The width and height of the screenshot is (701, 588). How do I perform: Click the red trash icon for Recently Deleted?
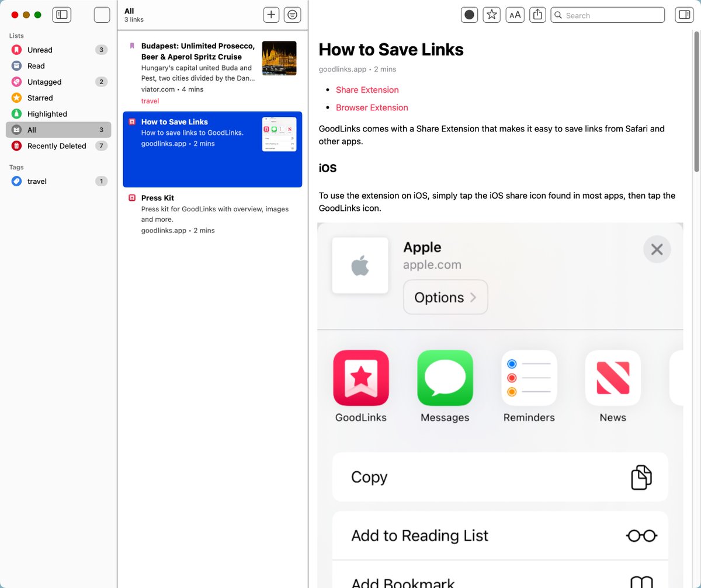click(17, 146)
